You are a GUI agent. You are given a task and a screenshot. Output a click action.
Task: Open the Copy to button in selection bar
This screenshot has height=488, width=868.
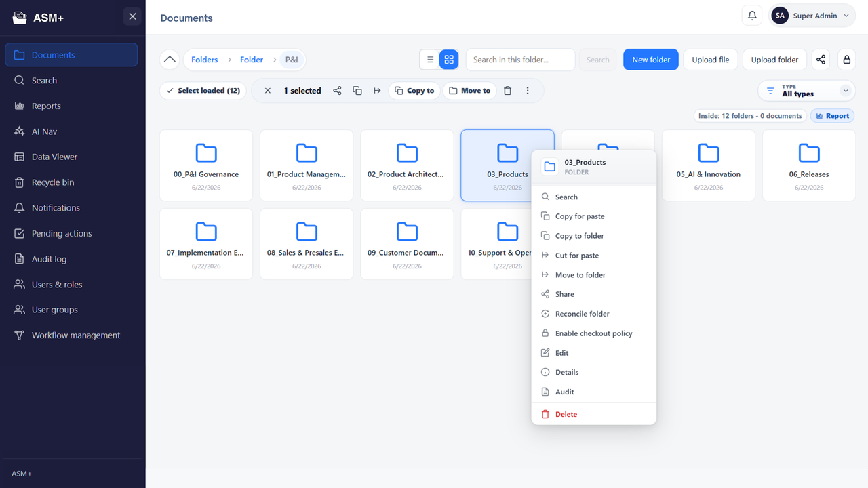tap(414, 91)
